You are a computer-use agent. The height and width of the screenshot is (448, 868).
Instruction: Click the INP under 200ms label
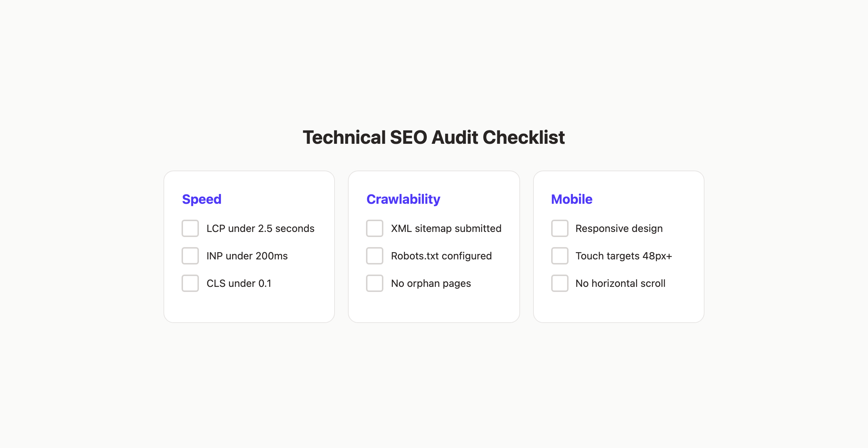pyautogui.click(x=247, y=256)
